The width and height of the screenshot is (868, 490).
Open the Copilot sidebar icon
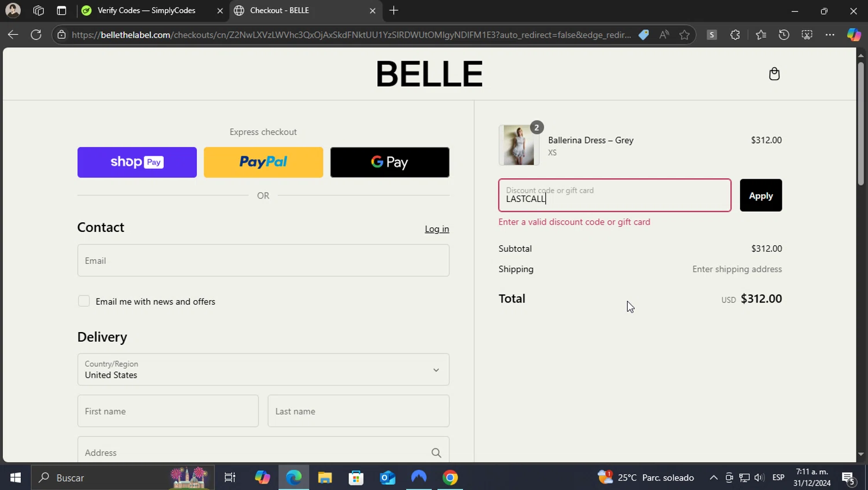pos(854,35)
